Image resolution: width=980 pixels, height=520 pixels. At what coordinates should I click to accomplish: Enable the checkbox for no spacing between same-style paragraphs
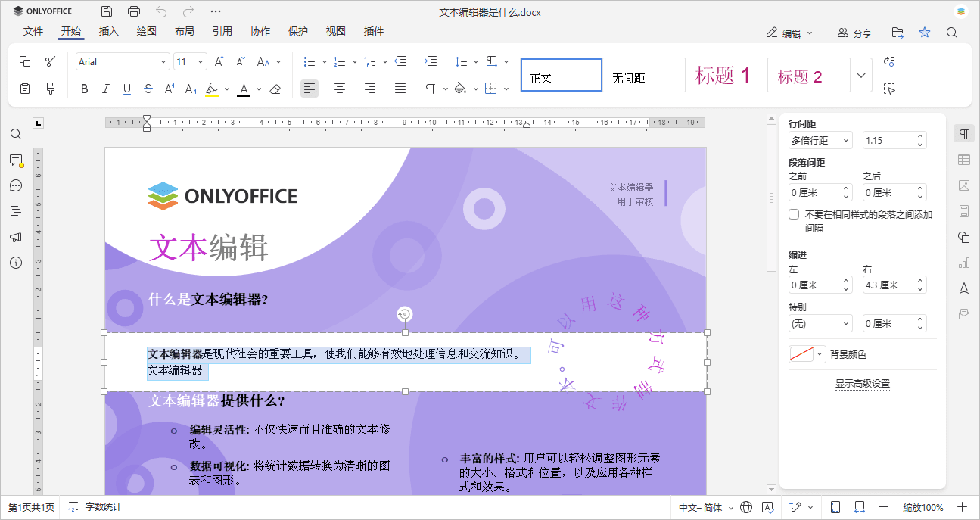(793, 213)
